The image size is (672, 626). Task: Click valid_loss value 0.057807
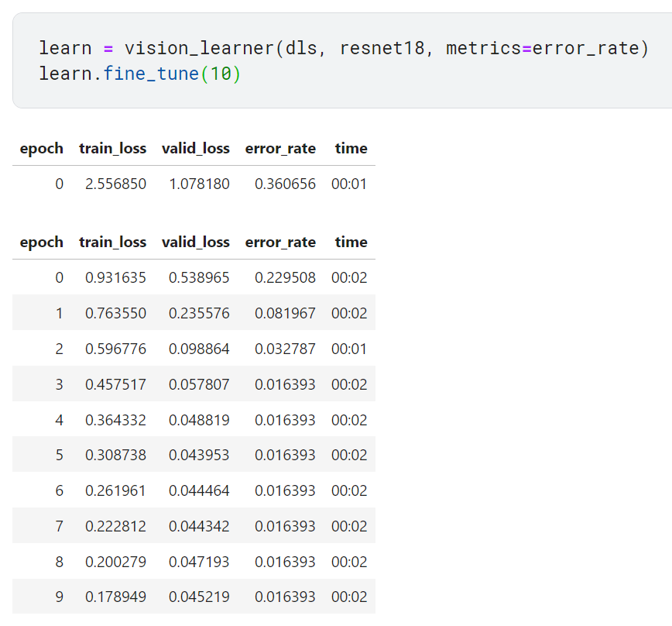point(199,384)
